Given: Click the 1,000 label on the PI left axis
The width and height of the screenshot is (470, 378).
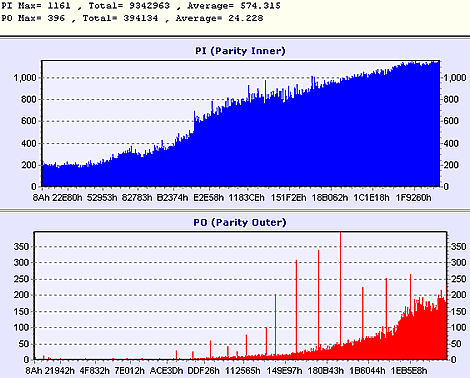Looking at the screenshot, I should [25, 78].
